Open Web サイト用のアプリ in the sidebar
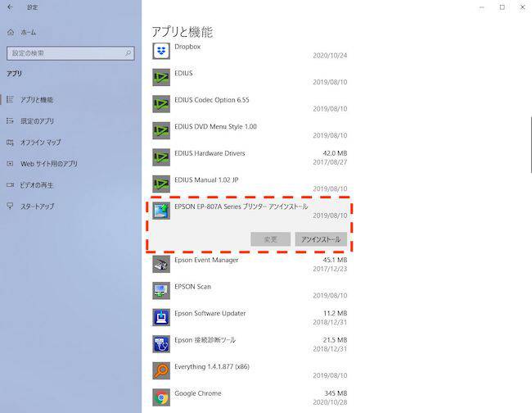The width and height of the screenshot is (532, 413). (x=49, y=164)
